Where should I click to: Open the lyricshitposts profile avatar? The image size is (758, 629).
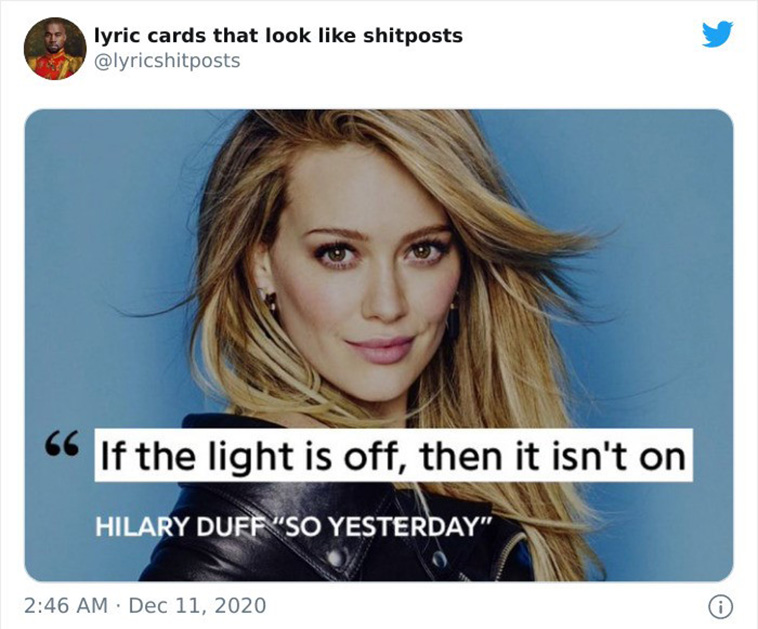55,48
